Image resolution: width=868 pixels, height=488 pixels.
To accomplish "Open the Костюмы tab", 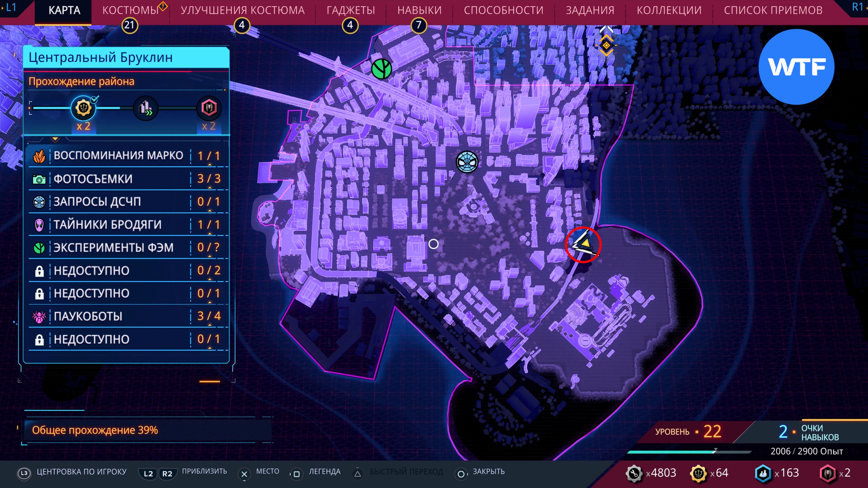I will [130, 10].
